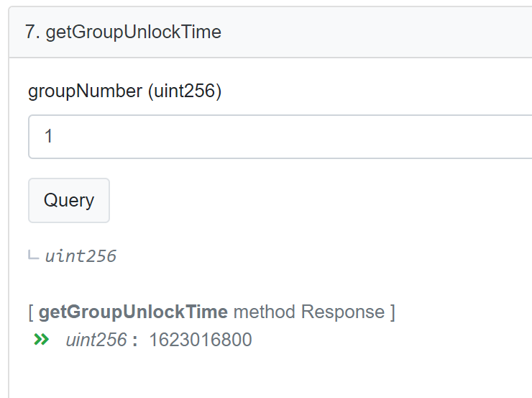Click the empty header area right of the title
This screenshot has height=398, width=532.
coord(377,32)
